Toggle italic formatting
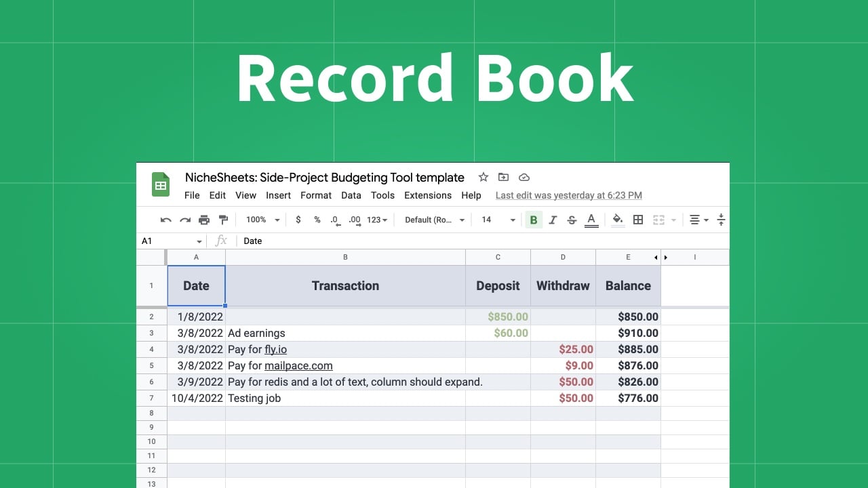The image size is (868, 488). 553,220
